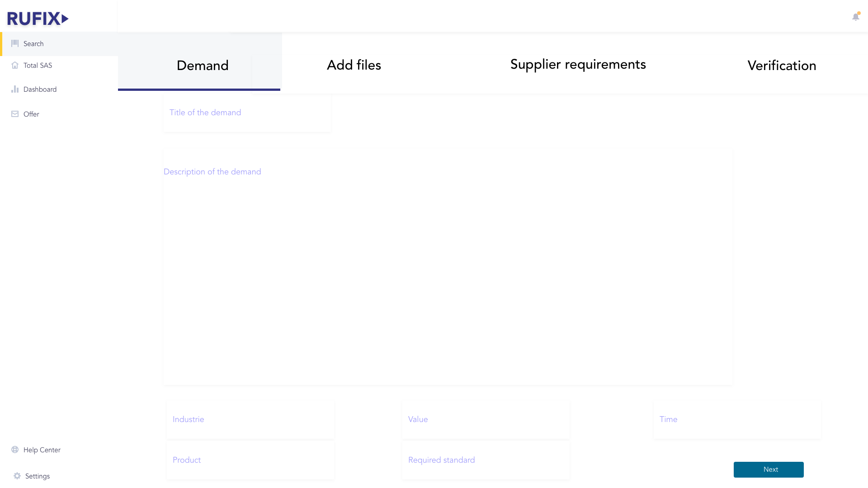Click the RUFIX logo
This screenshot has width=868, height=488.
(x=38, y=19)
